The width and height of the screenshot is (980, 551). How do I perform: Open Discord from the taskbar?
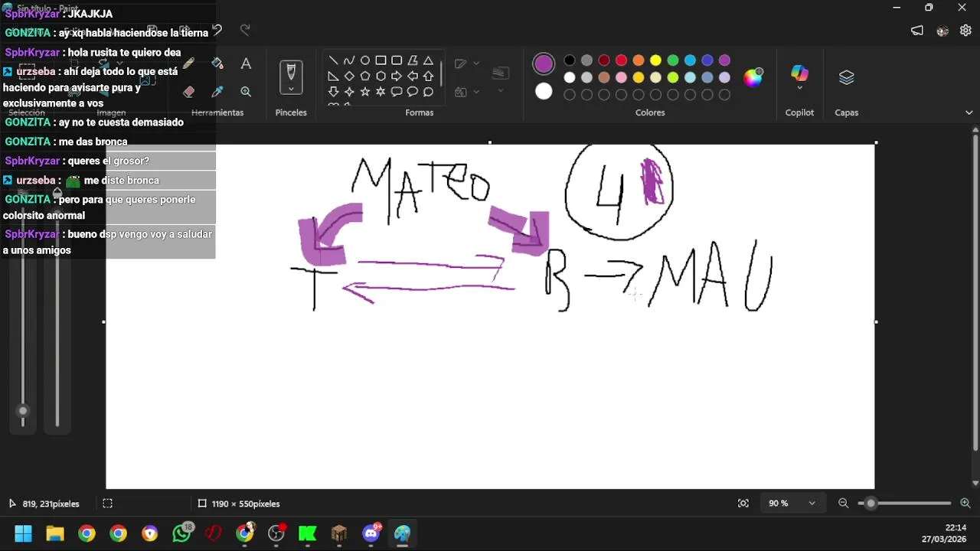371,533
